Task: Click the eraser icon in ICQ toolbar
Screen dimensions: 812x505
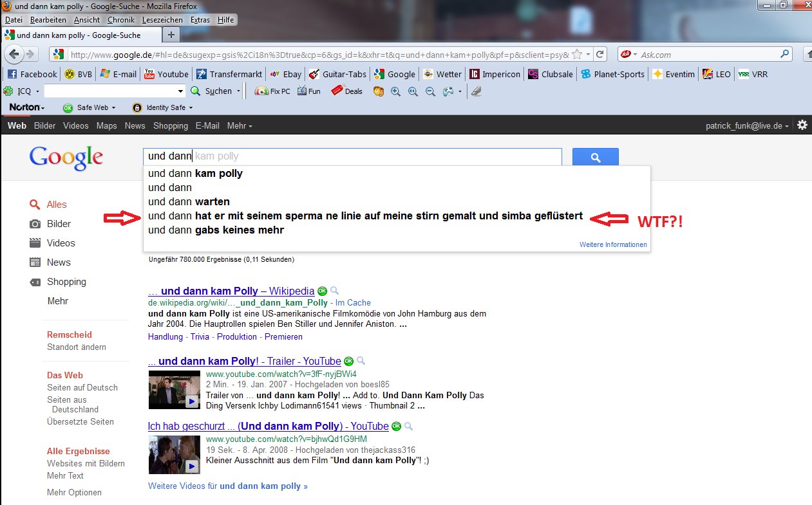Action: 475,91
